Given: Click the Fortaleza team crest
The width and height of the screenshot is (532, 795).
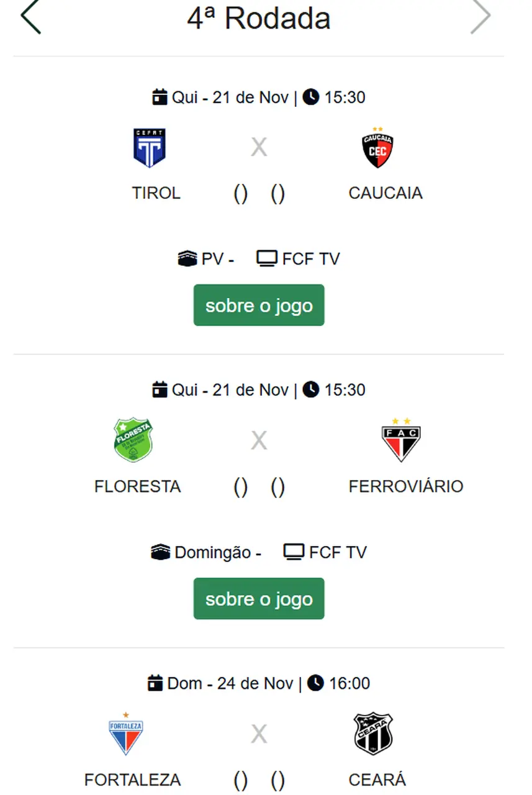Looking at the screenshot, I should 126,733.
